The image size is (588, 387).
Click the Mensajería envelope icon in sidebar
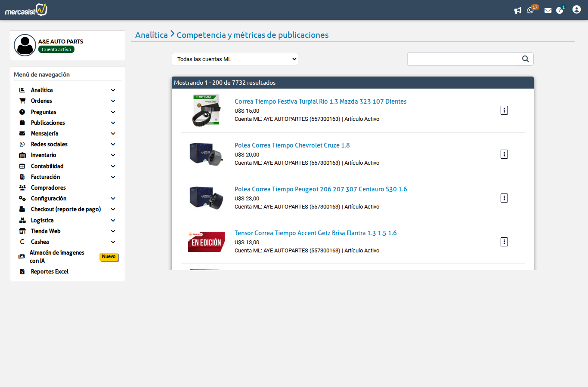pos(22,133)
